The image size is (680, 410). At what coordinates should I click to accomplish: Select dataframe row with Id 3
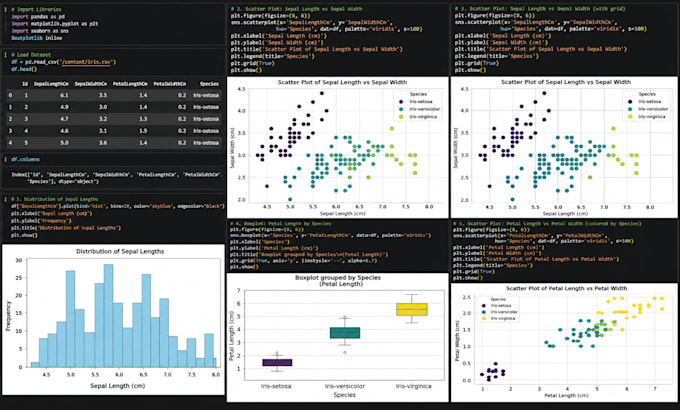[114, 119]
